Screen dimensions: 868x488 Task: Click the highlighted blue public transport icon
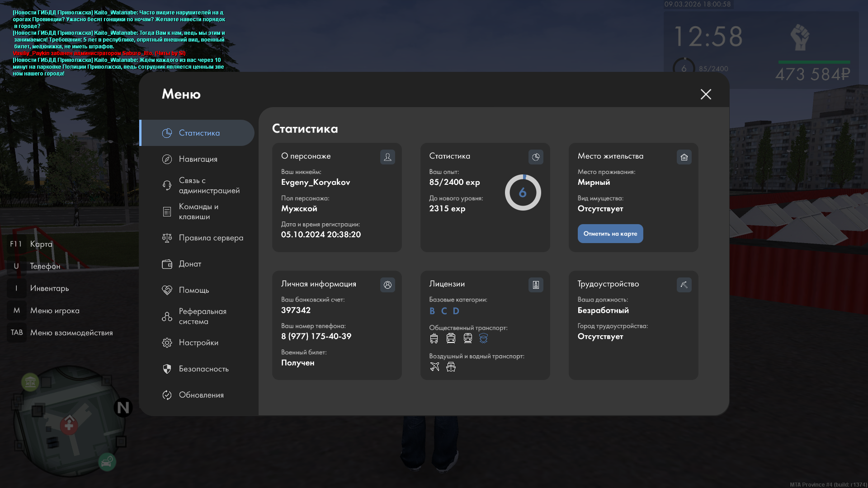pyautogui.click(x=483, y=338)
